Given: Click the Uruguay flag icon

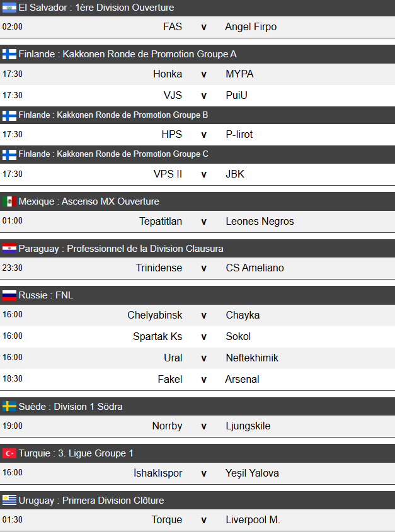Looking at the screenshot, I should tap(9, 501).
